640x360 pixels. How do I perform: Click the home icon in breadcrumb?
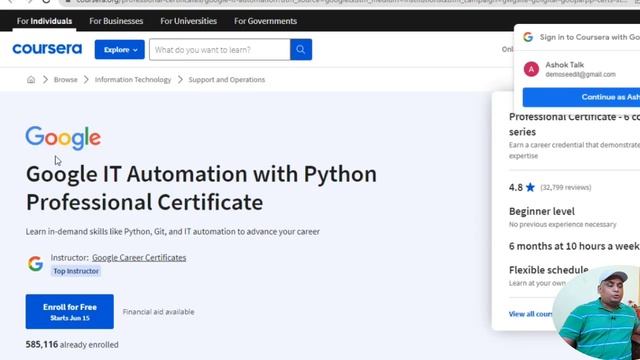coord(31,80)
